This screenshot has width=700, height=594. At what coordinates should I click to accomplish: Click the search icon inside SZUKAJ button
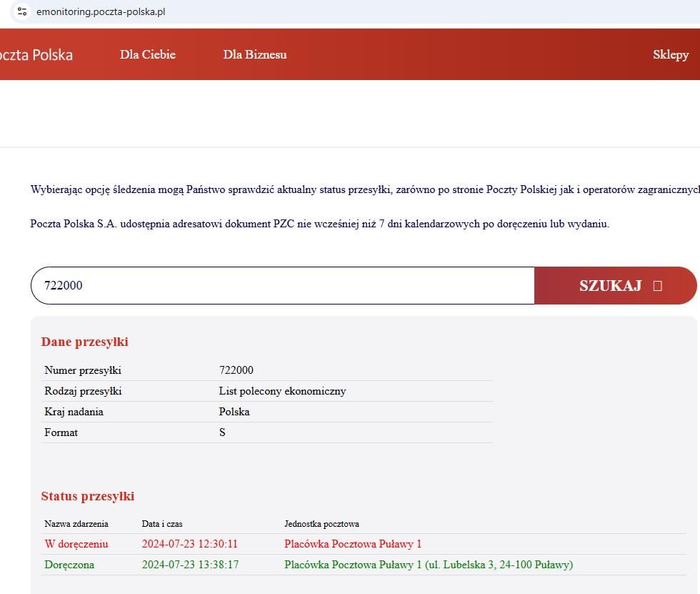click(658, 286)
